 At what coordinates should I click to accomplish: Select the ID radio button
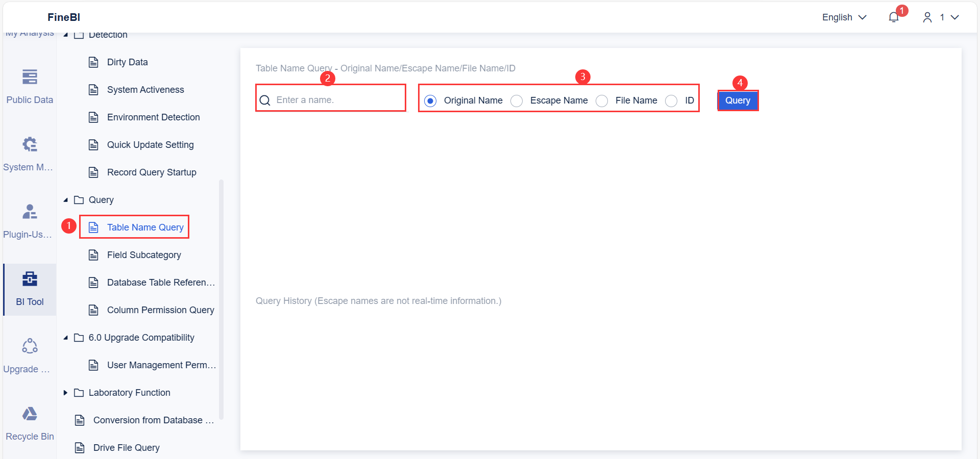coord(671,100)
